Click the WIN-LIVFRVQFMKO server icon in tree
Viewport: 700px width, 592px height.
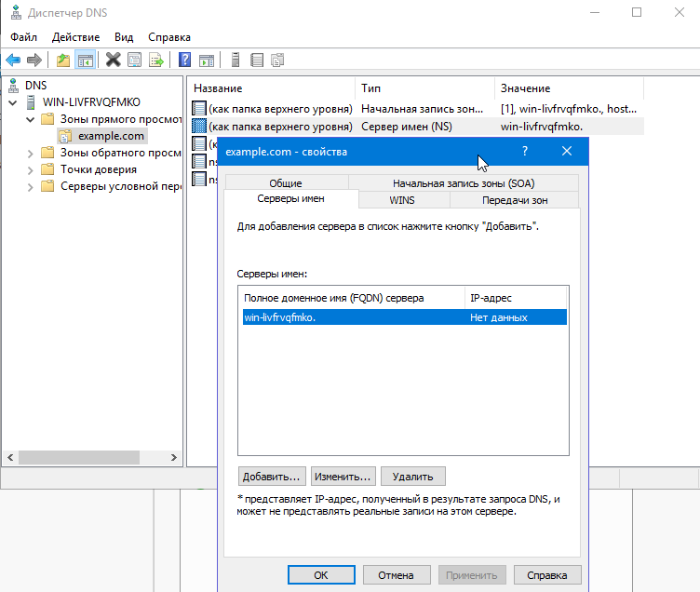click(x=31, y=102)
